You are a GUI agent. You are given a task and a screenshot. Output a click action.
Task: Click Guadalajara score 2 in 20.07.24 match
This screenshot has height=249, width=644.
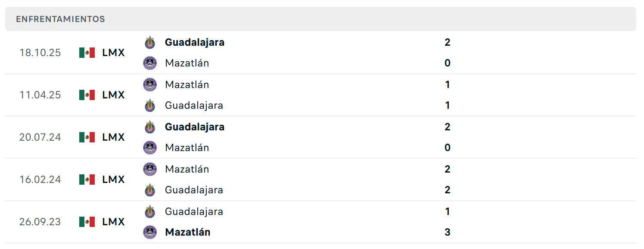[448, 127]
